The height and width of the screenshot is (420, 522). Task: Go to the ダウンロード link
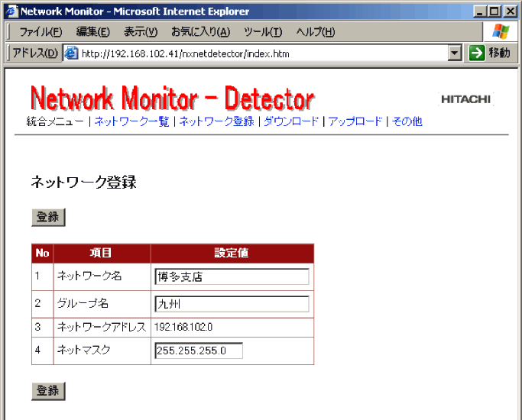291,121
